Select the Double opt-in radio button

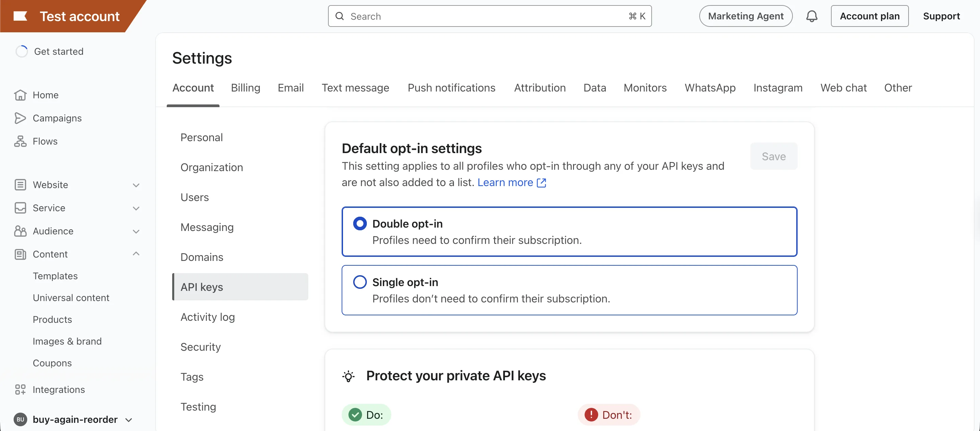360,224
